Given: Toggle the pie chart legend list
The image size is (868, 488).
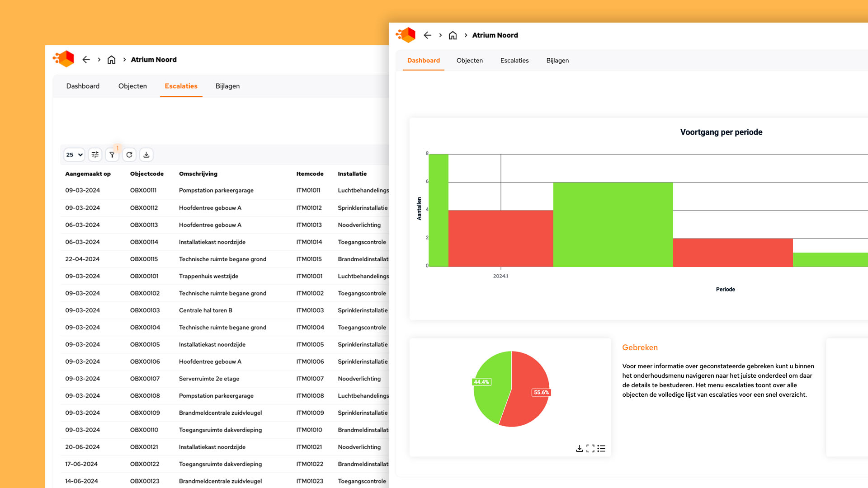Looking at the screenshot, I should (x=601, y=449).
